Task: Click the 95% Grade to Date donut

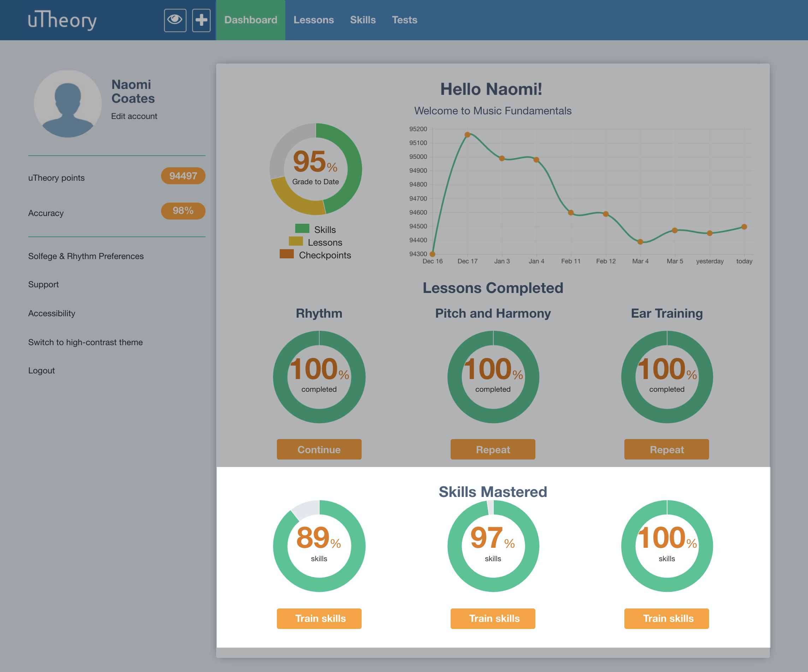Action: (x=315, y=169)
